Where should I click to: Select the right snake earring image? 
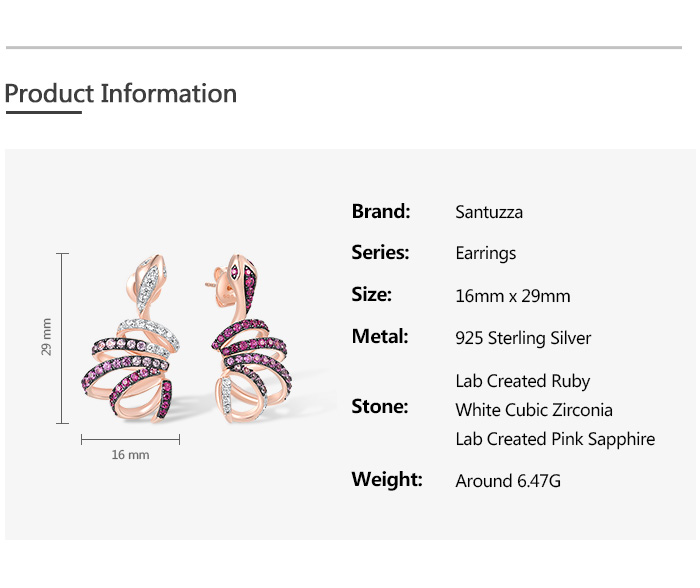click(249, 338)
